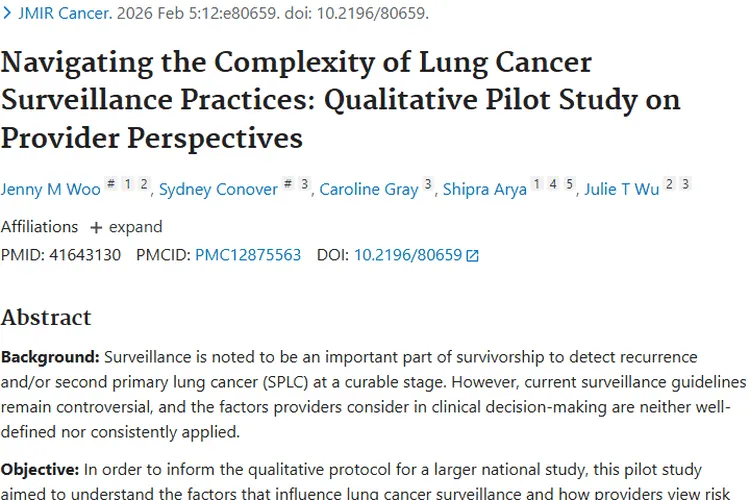Click the chevron icon before JMIR Cancer
Viewport: 750px width, 500px height.
(x=7, y=14)
